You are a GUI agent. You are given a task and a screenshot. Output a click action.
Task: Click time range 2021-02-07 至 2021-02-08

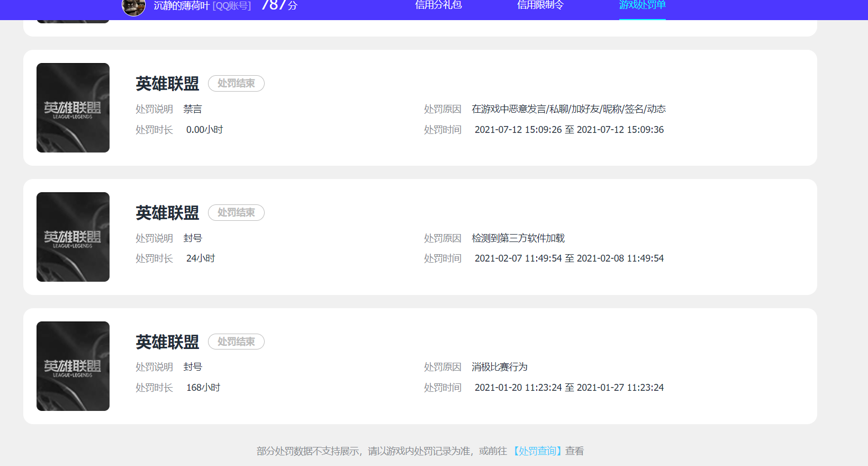(569, 258)
